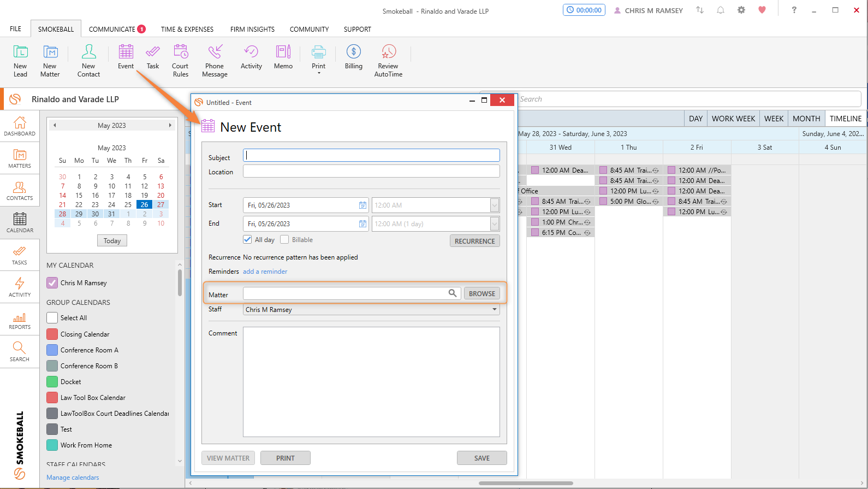This screenshot has width=868, height=489.
Task: Switch to WORK WEEK view
Action: 733,119
